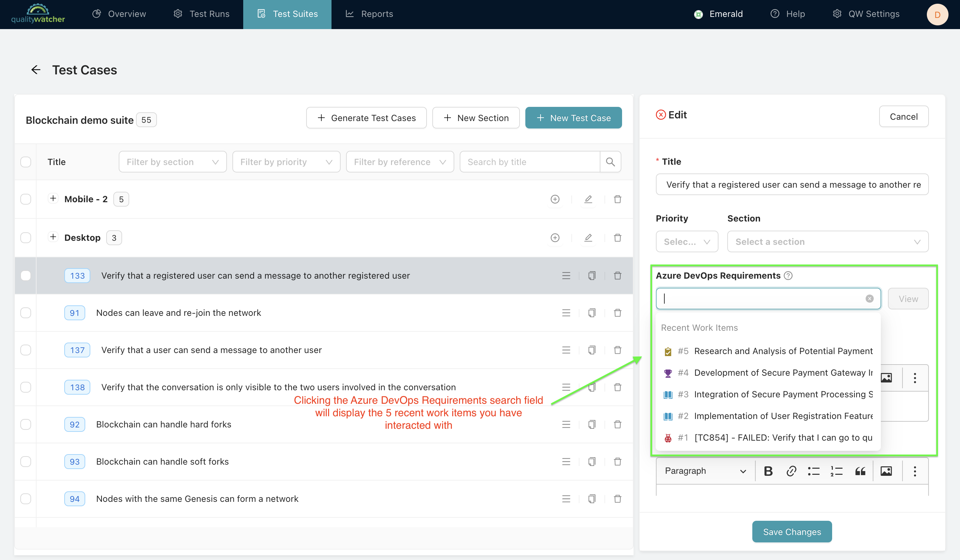Edit the Desktop section name
Screen dimensions: 960x560
[x=588, y=238]
